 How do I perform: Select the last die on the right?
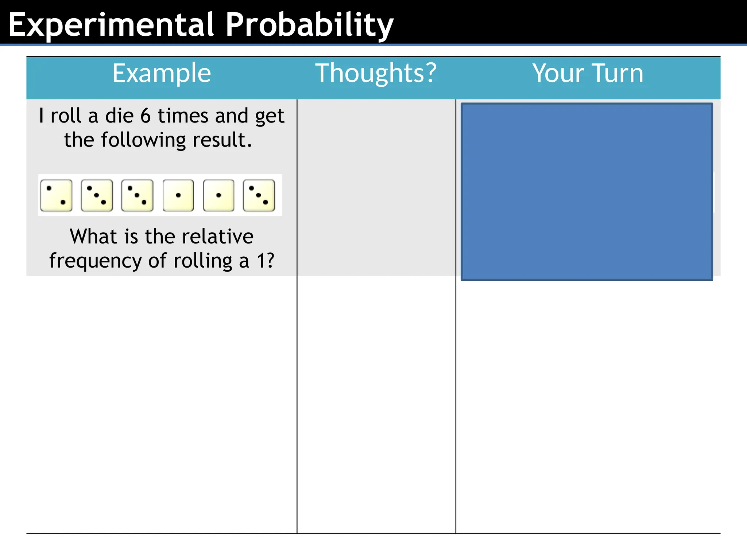coord(259,195)
